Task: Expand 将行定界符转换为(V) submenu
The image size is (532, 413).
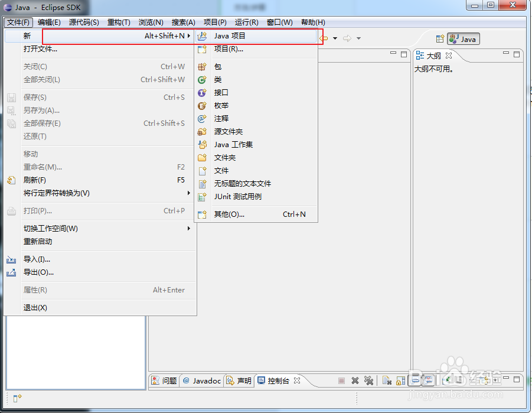Action: pos(100,193)
